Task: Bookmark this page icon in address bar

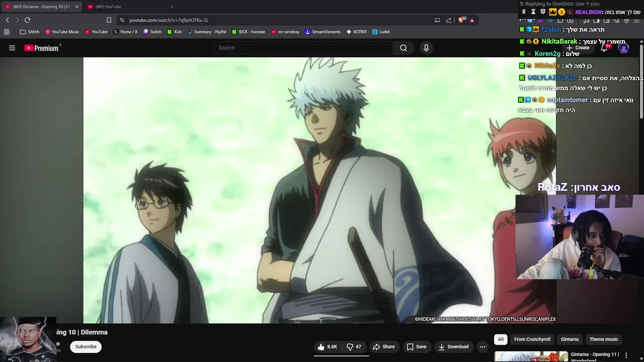Action: [109, 20]
